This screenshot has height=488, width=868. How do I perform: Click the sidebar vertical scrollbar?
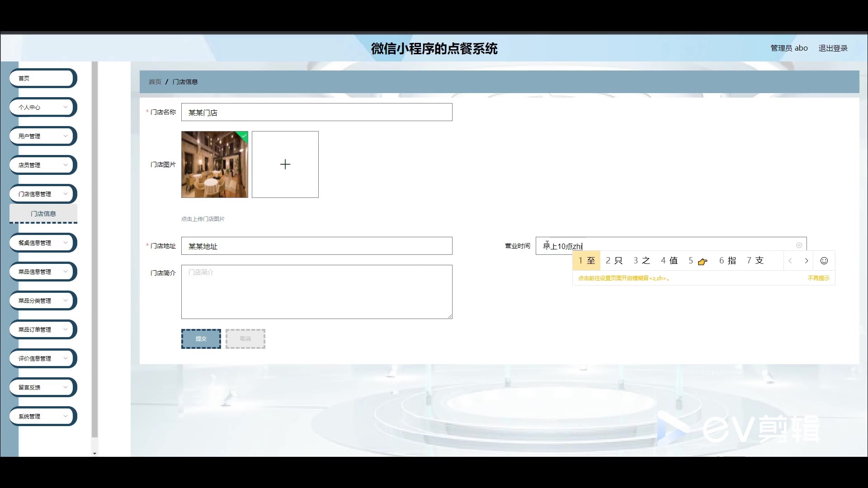click(94, 249)
